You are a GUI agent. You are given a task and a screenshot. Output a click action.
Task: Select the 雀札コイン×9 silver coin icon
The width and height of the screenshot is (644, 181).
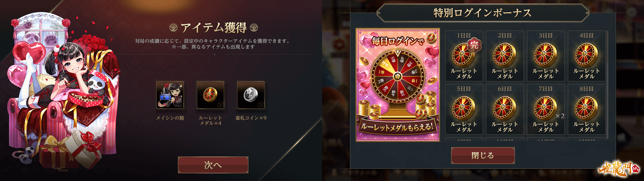[251, 95]
